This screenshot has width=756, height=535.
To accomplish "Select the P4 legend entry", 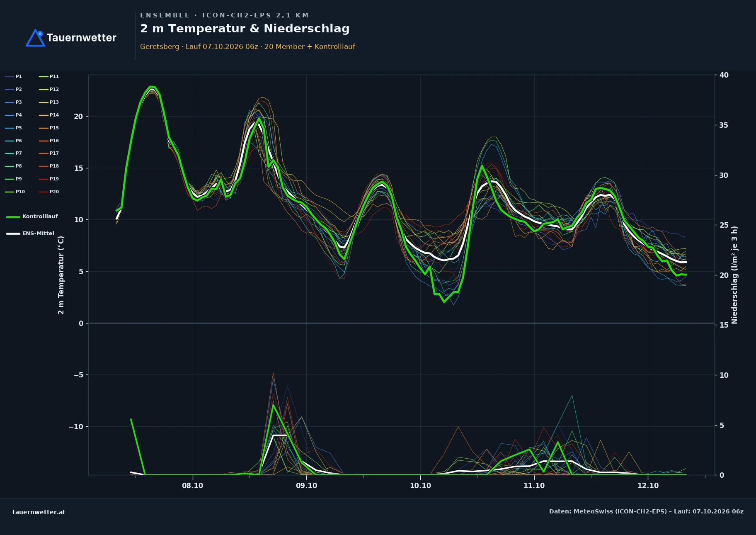I will [13, 115].
